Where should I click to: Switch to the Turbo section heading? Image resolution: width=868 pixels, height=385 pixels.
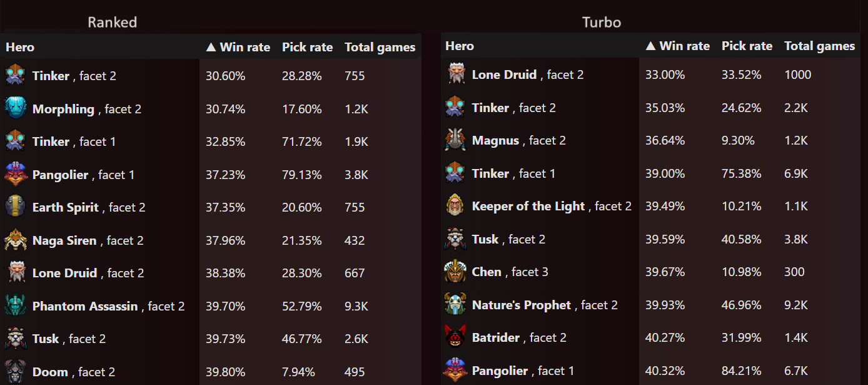click(601, 22)
